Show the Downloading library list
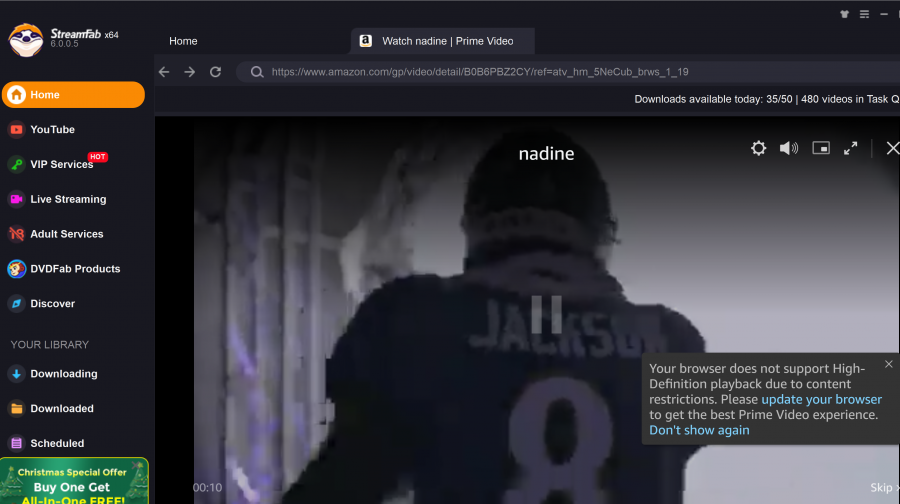The width and height of the screenshot is (900, 504). (64, 374)
